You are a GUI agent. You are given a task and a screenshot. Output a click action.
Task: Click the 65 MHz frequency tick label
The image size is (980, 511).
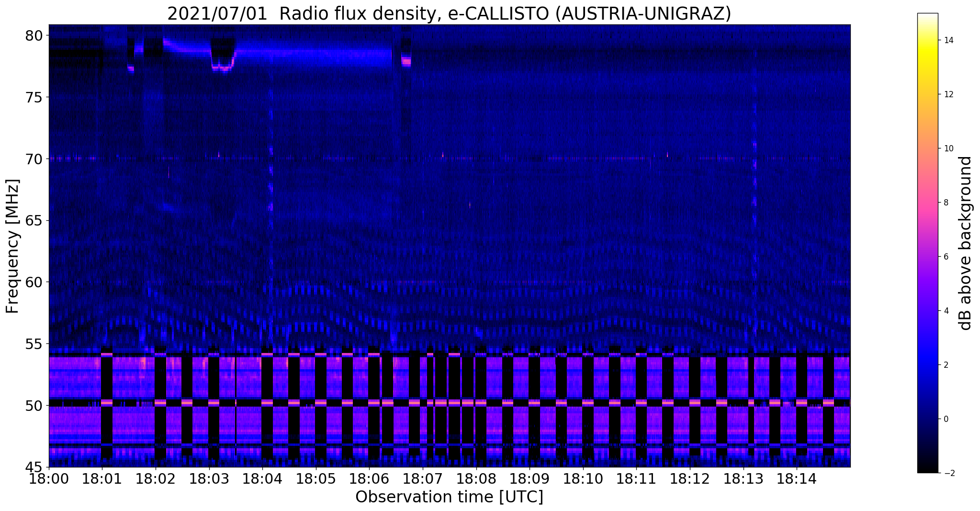coord(34,221)
